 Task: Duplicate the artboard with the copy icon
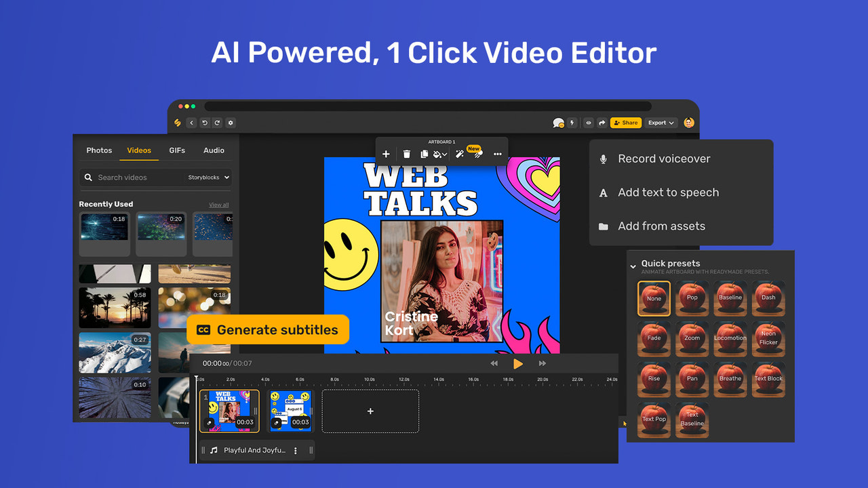425,154
